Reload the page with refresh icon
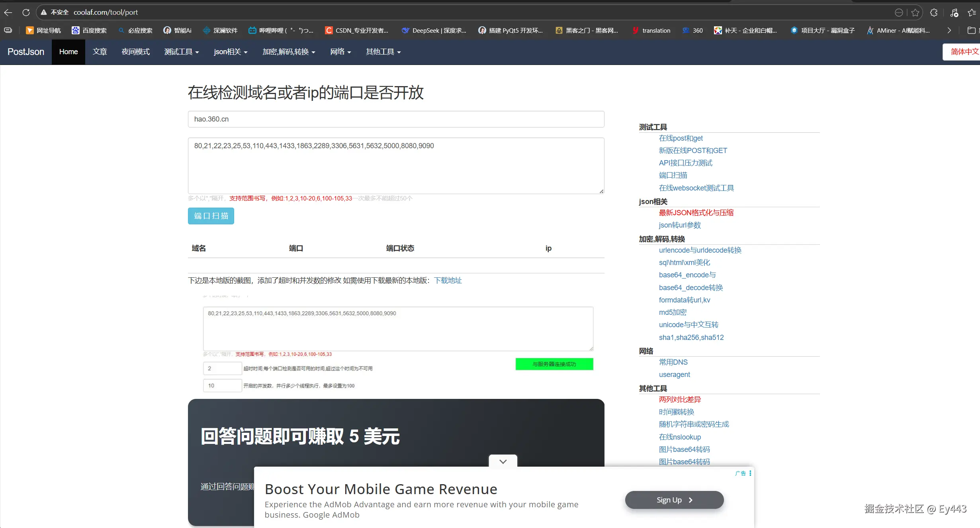Image resolution: width=980 pixels, height=528 pixels. pyautogui.click(x=26, y=12)
